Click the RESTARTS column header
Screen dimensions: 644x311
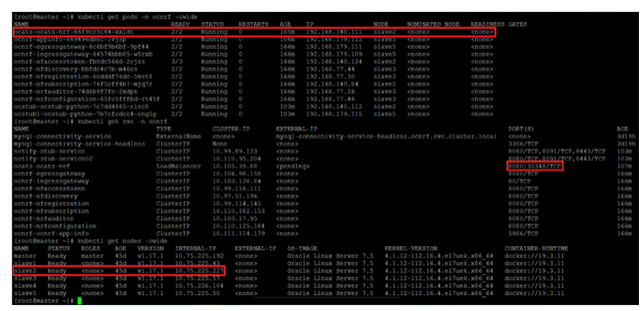(x=253, y=24)
